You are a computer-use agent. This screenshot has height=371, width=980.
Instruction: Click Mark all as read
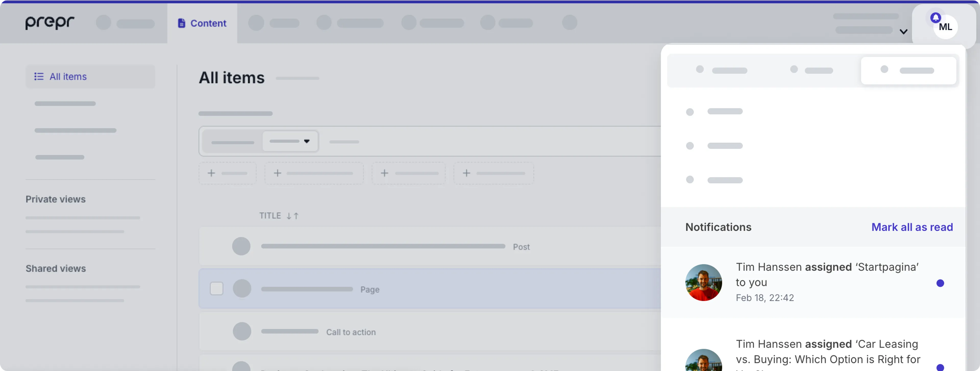[912, 227]
